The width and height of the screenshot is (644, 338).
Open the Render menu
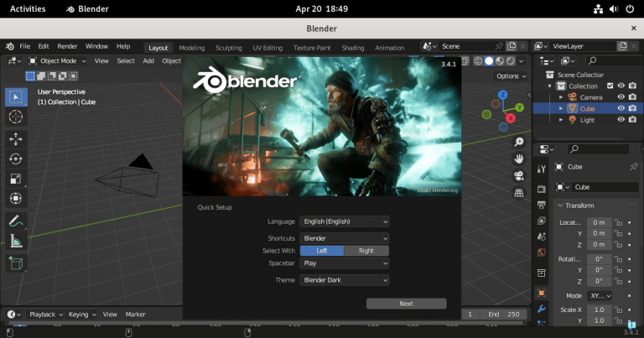click(67, 46)
